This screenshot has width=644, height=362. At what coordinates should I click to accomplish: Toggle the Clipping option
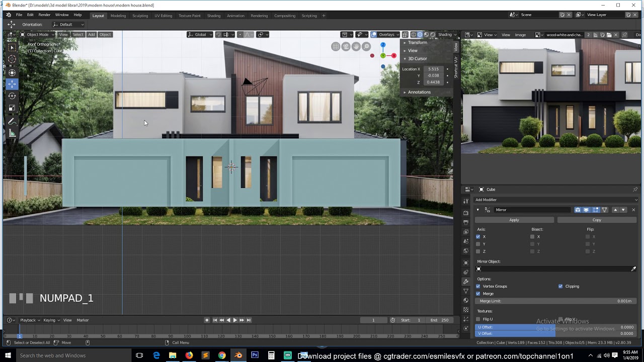click(x=560, y=287)
